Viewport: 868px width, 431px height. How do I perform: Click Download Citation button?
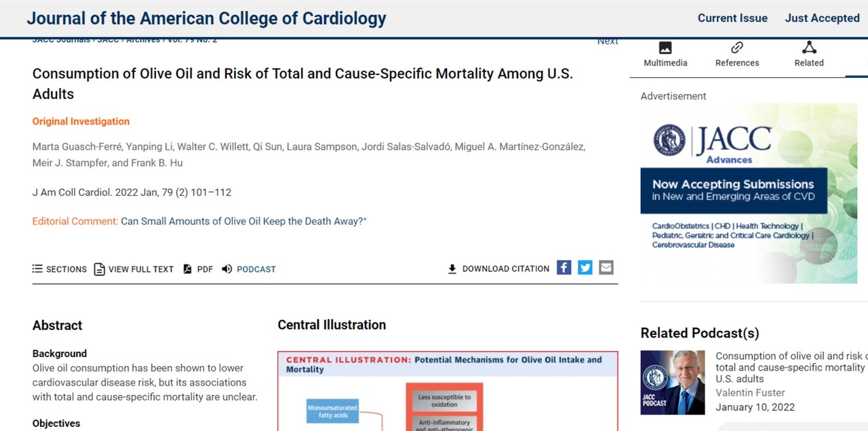pyautogui.click(x=498, y=269)
